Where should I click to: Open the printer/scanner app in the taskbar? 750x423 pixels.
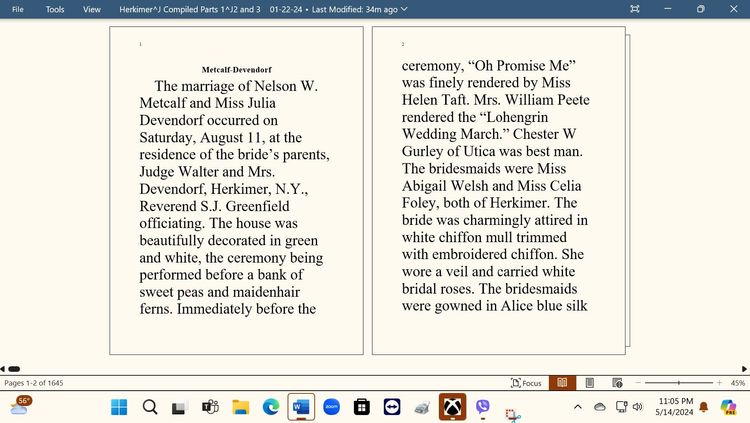422,408
